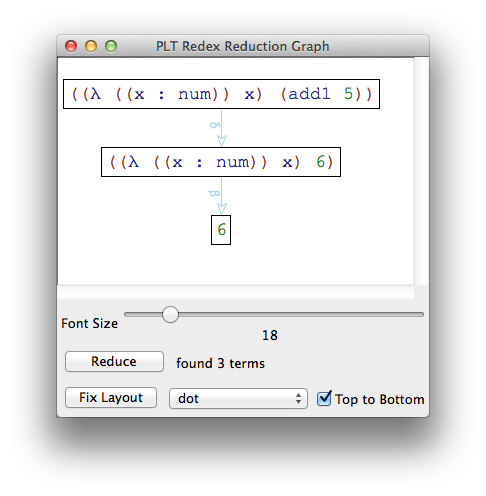Select the top term box with add1 5
This screenshot has height=496, width=486.
click(x=221, y=94)
